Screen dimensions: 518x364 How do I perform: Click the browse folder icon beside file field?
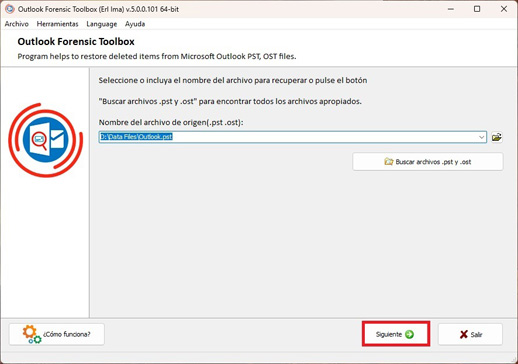(x=497, y=137)
